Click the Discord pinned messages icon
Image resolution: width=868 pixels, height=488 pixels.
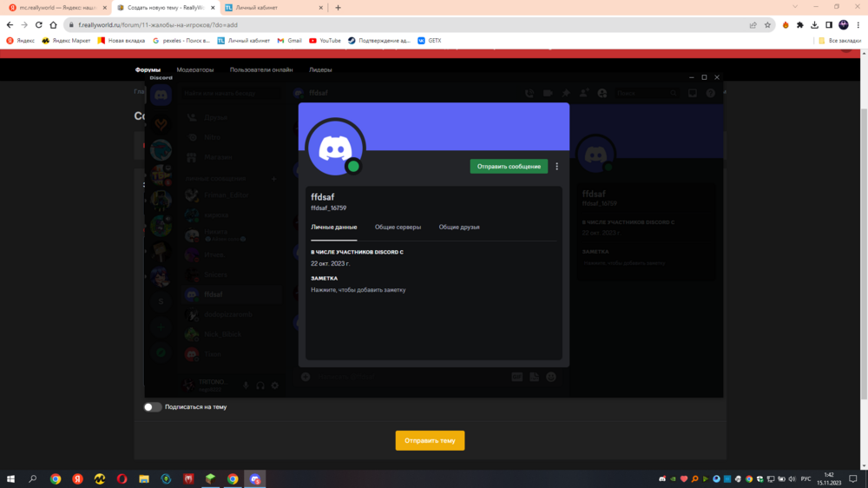coord(566,93)
